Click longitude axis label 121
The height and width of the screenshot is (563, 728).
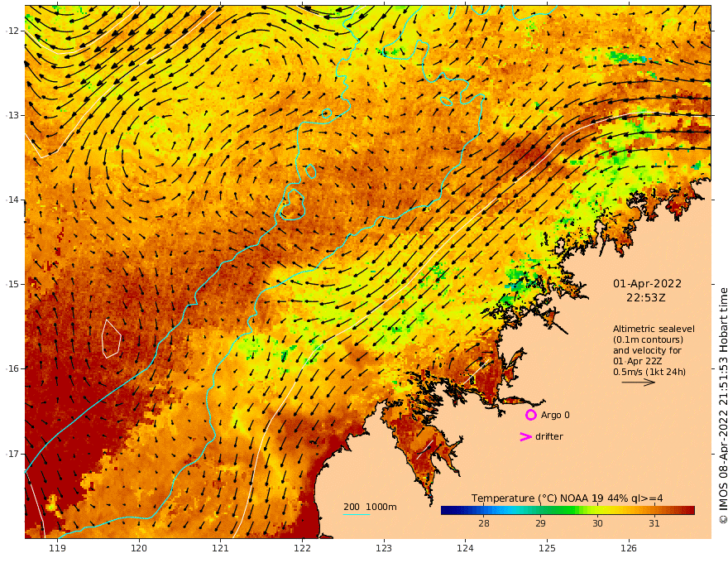220,549
